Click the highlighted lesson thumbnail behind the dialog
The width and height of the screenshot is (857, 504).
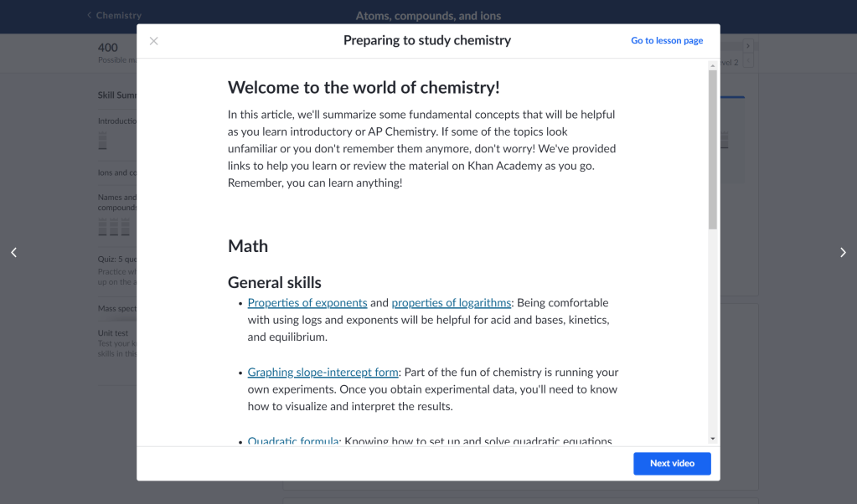coord(732,138)
